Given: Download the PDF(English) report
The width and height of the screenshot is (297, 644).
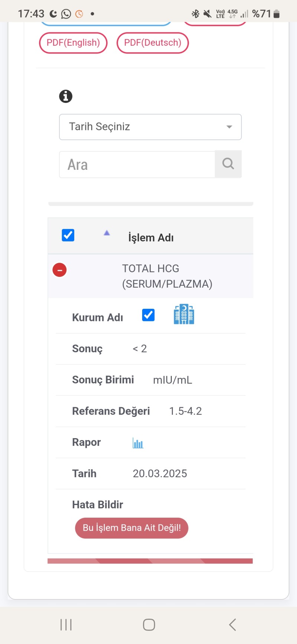Looking at the screenshot, I should tap(73, 43).
